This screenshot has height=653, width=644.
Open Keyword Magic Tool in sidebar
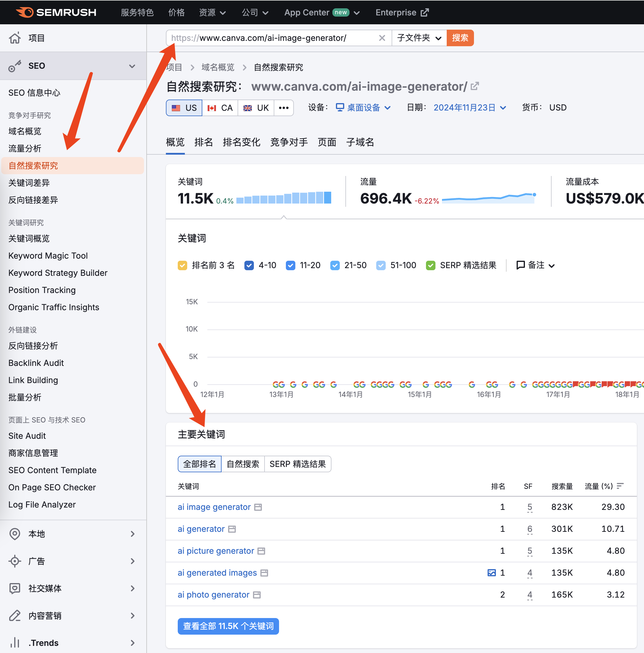(x=48, y=256)
